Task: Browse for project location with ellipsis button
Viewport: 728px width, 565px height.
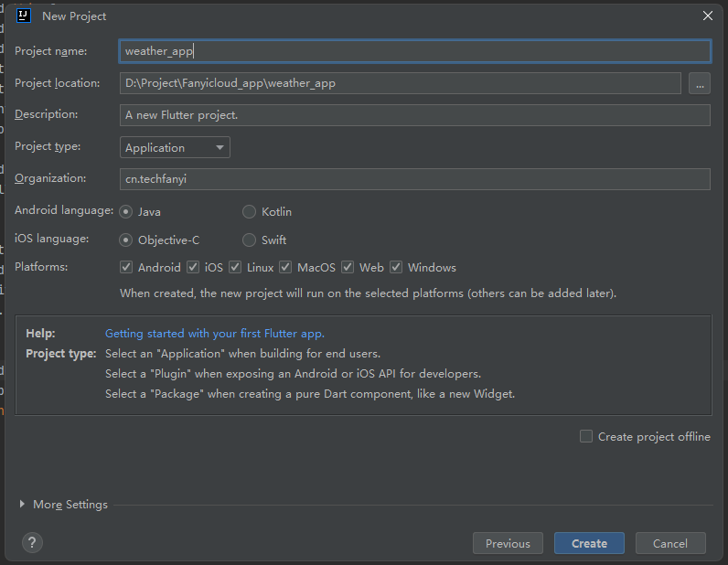Action: [700, 83]
